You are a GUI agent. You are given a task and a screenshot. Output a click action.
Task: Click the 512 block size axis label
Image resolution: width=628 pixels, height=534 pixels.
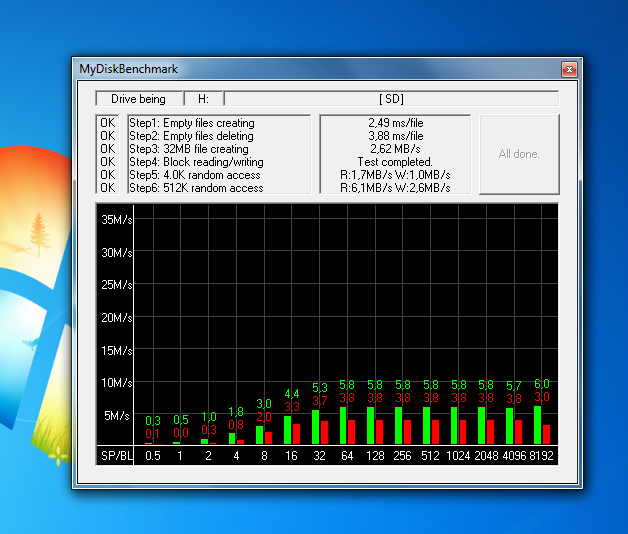pos(429,456)
